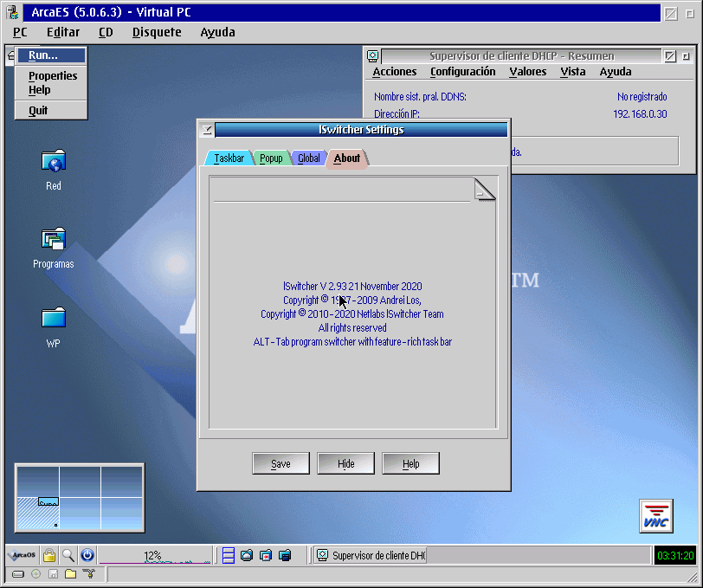Open Vista menu in DHCP window

pyautogui.click(x=572, y=72)
